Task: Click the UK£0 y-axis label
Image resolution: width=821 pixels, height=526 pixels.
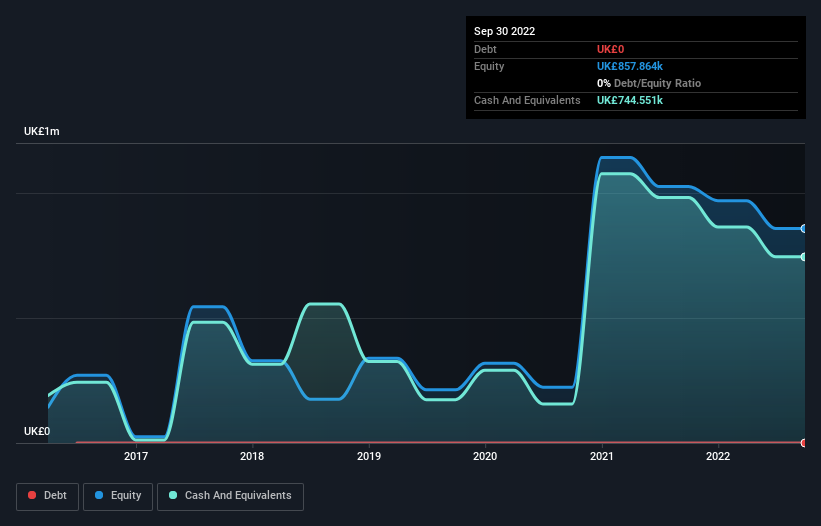Action: (37, 431)
